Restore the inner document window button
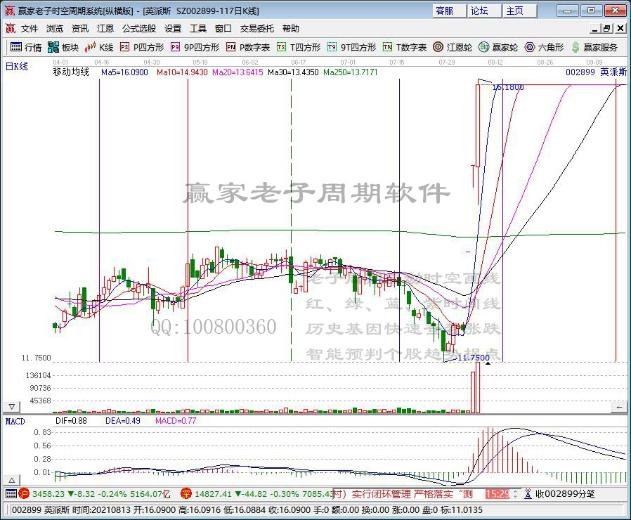Viewport: 631px width, 520px height. (607, 28)
